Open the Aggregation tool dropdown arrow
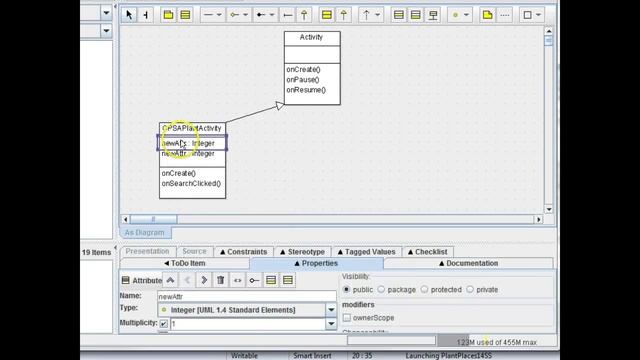 pos(245,15)
